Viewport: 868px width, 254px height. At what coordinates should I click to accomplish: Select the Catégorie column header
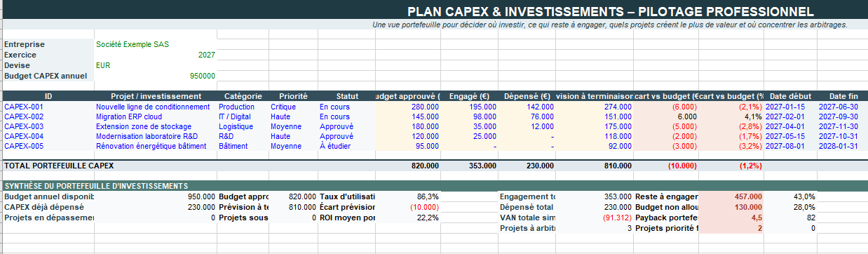[243, 96]
